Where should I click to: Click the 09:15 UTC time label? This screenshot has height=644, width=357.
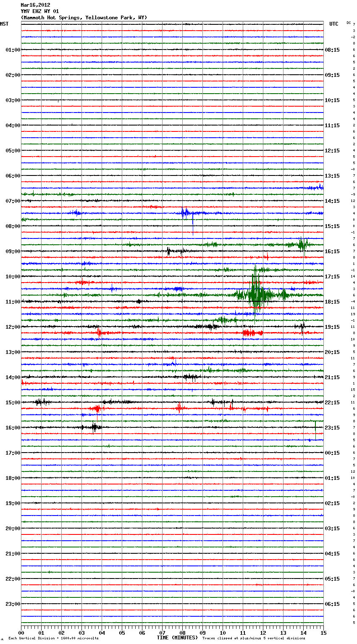(332, 75)
